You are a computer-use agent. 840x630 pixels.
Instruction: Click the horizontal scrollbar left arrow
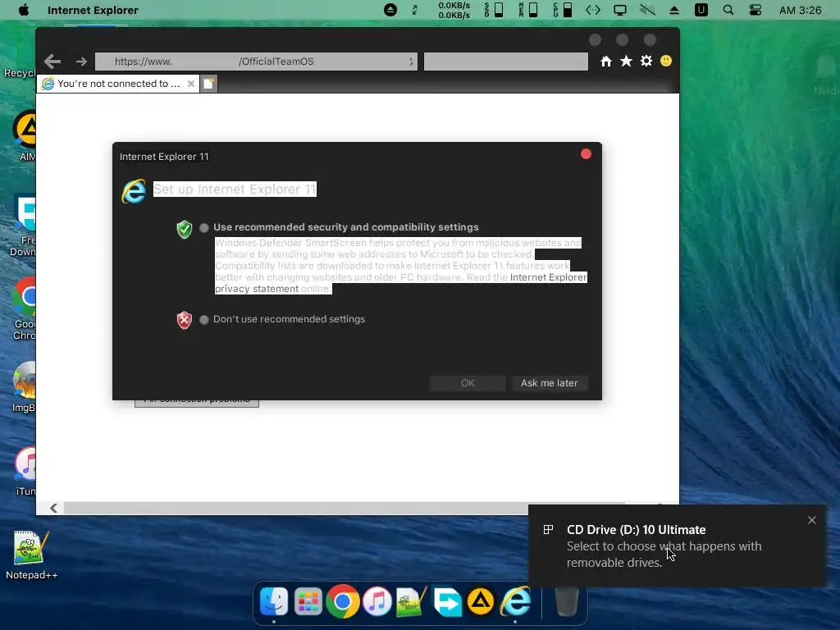[x=53, y=508]
